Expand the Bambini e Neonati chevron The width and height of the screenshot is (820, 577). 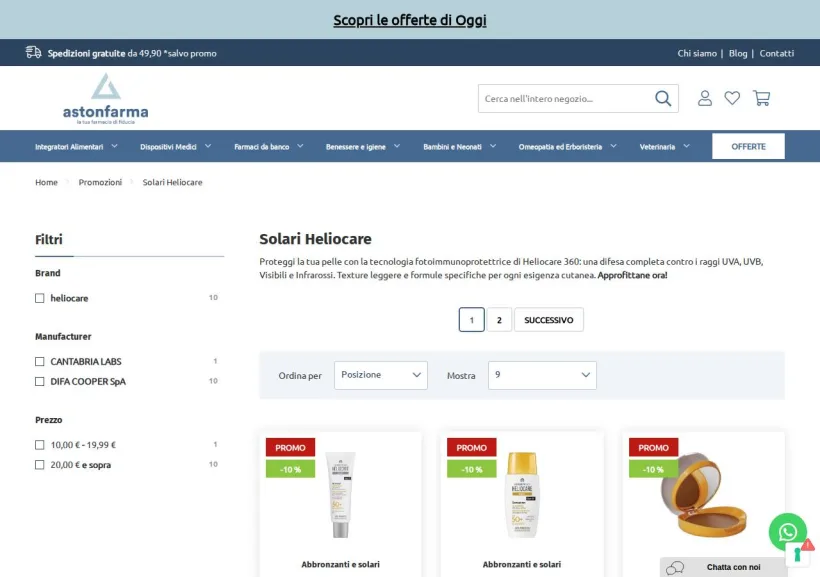click(493, 146)
